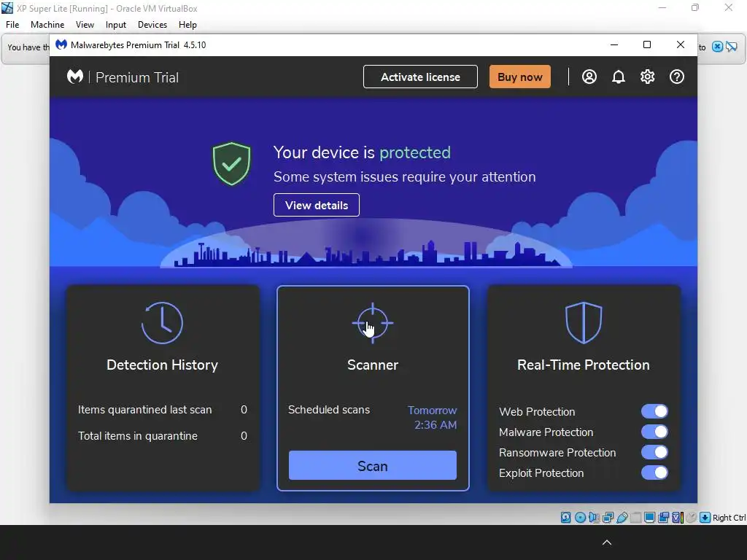Click VirtualBox display status icon

coord(649,518)
